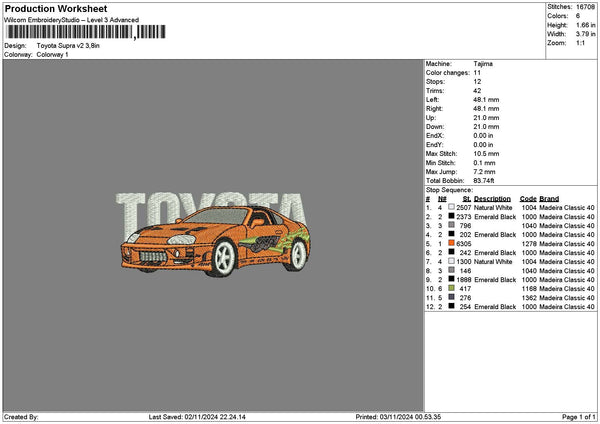Pick the orange swatch next to 6305

[452, 243]
